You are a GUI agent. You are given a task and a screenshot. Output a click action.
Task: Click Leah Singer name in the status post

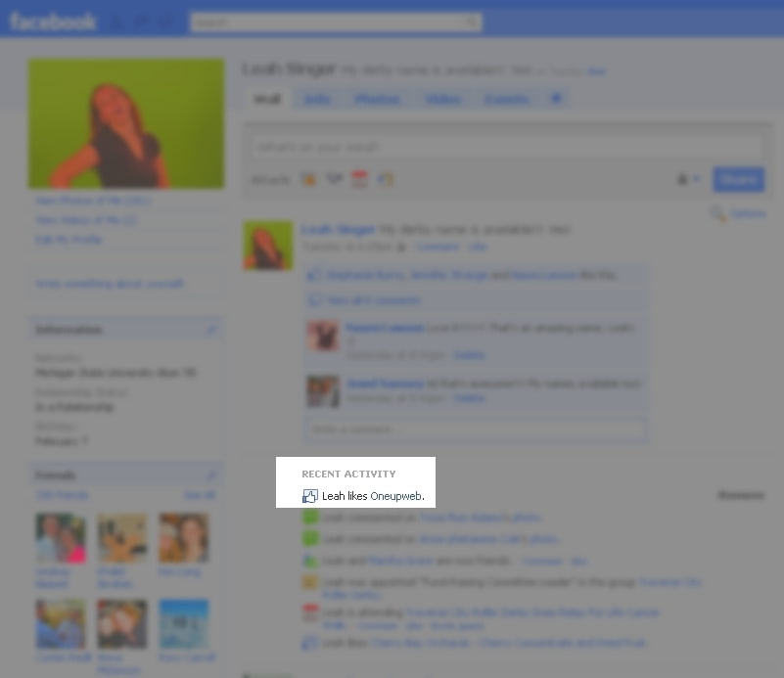click(x=338, y=229)
